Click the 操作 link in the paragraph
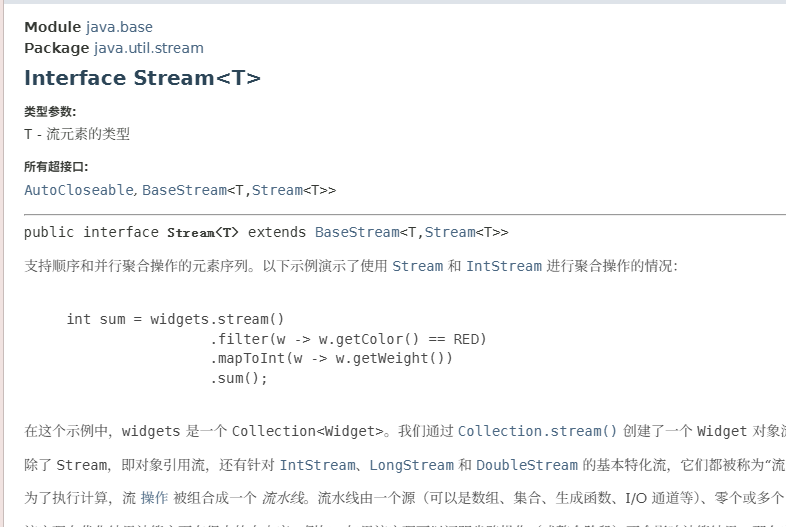Viewport: 786px width, 527px height. pyautogui.click(x=154, y=497)
